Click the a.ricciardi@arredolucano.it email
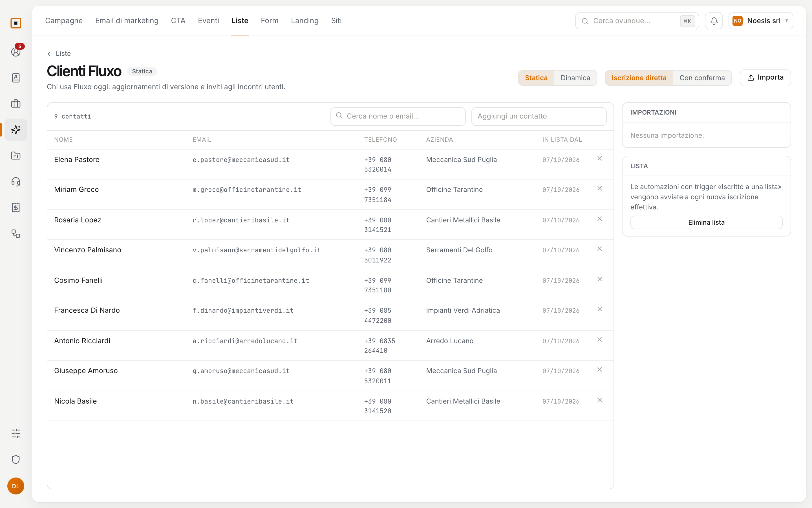Image resolution: width=812 pixels, height=508 pixels. click(245, 341)
